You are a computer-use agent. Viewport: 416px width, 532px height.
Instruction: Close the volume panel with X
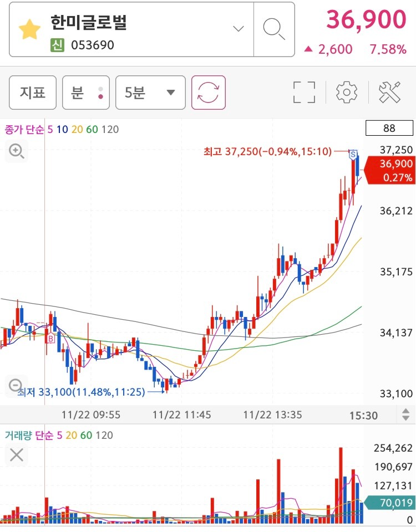point(16,454)
